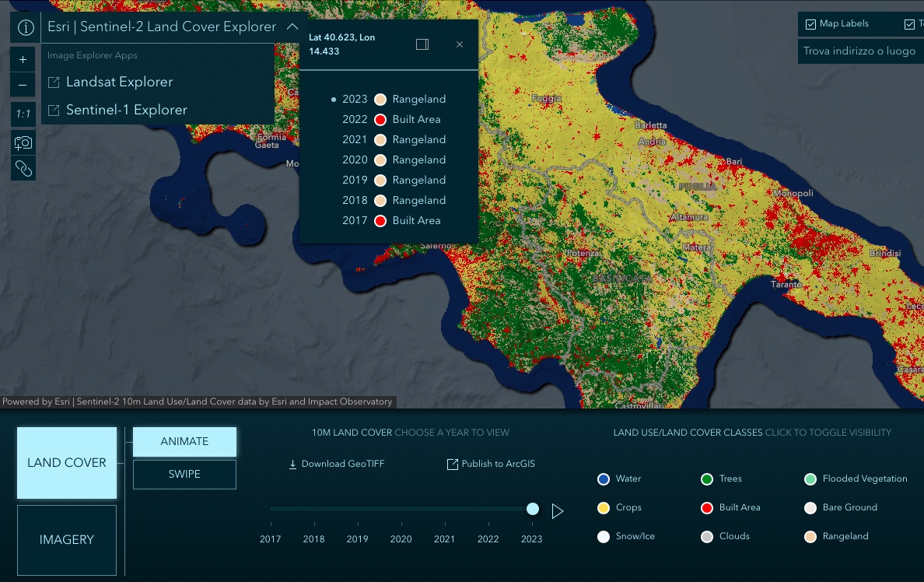Click the 'Trova indirizzo o luogo' search field
The height and width of the screenshot is (582, 924).
click(x=860, y=51)
